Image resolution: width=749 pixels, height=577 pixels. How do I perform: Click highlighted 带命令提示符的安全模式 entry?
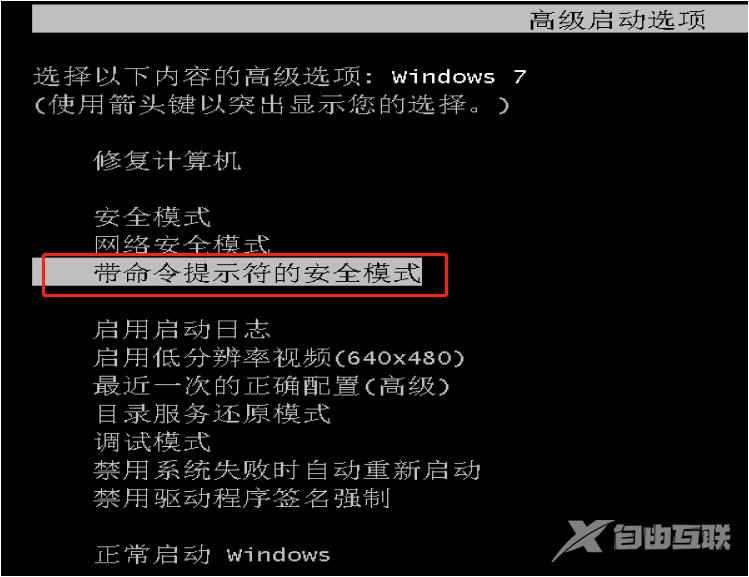pos(257,273)
